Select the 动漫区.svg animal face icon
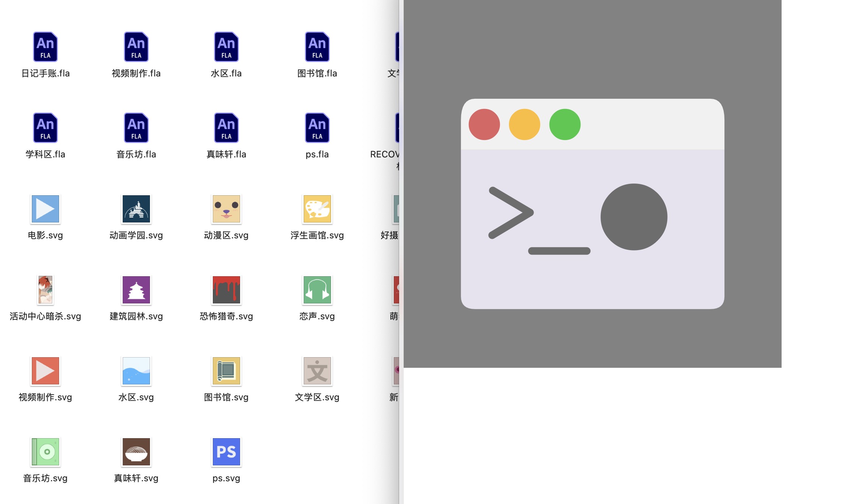Image resolution: width=849 pixels, height=504 pixels. (226, 209)
